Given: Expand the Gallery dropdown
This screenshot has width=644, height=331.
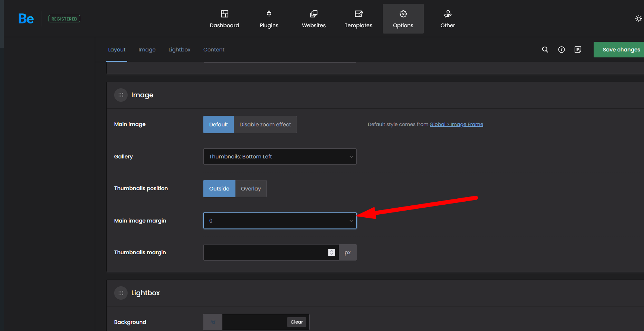Looking at the screenshot, I should [280, 157].
